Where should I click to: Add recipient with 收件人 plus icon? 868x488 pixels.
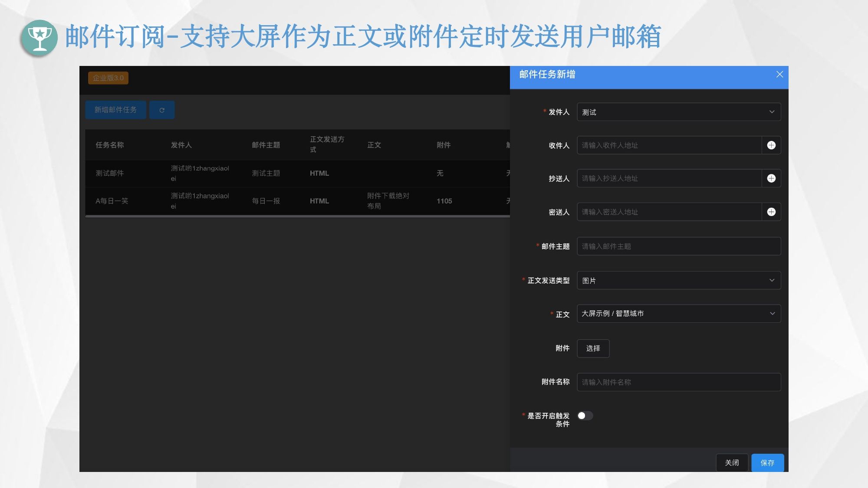pos(771,145)
